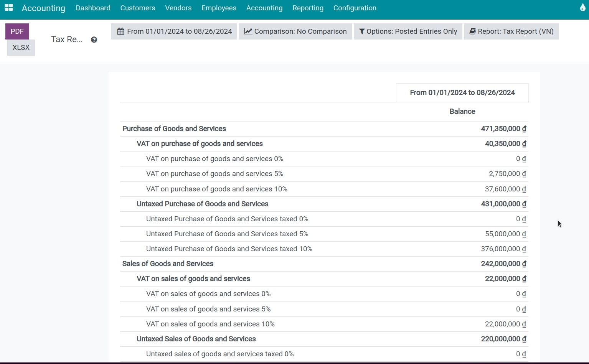Screen dimensions: 589x364
Task: Open the Configuration menu
Action: pos(355,8)
